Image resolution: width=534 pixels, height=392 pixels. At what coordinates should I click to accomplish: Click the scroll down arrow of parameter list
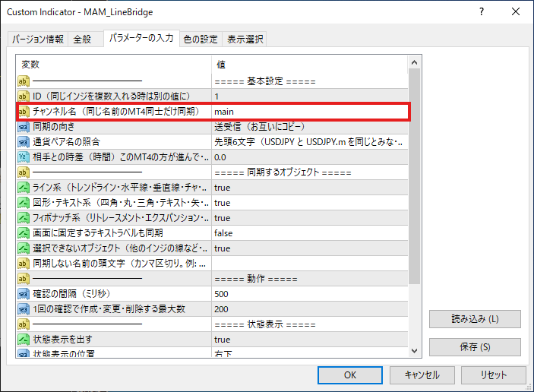click(x=415, y=351)
